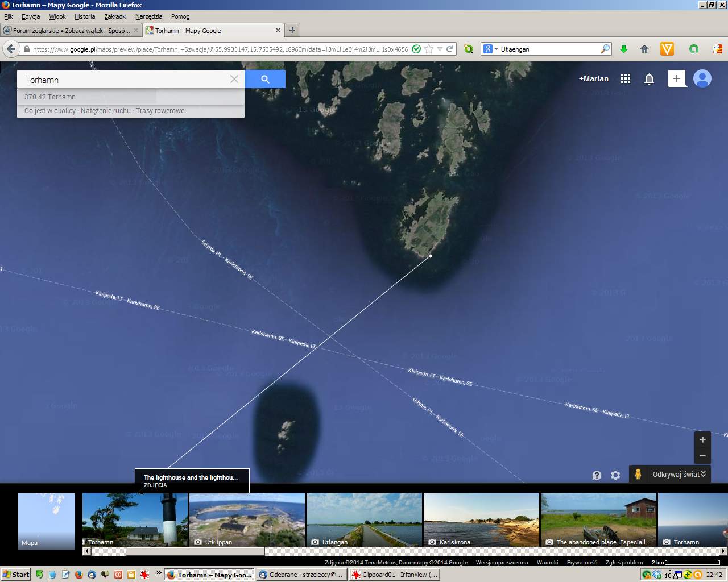
Task: Click Co jest w okolicy link
Action: 50,111
